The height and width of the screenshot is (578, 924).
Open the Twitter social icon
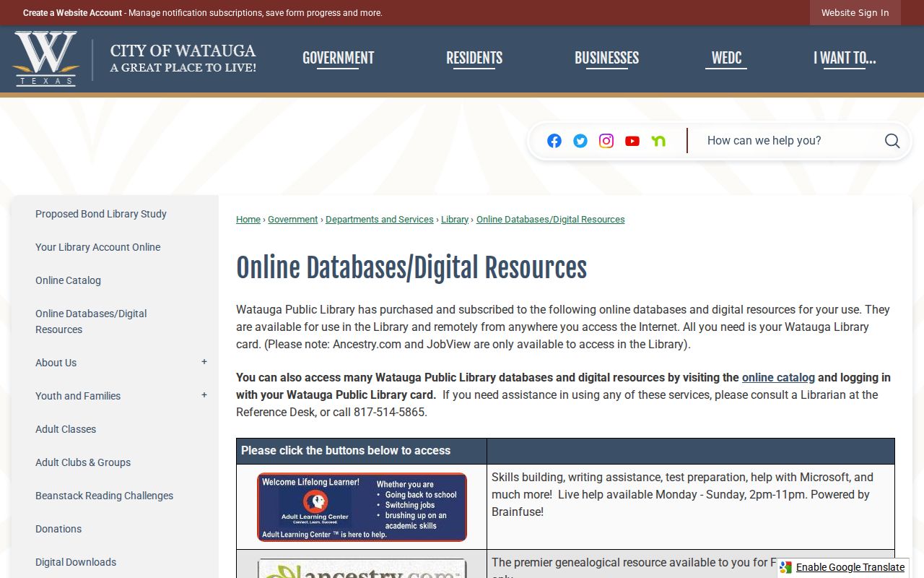point(580,141)
